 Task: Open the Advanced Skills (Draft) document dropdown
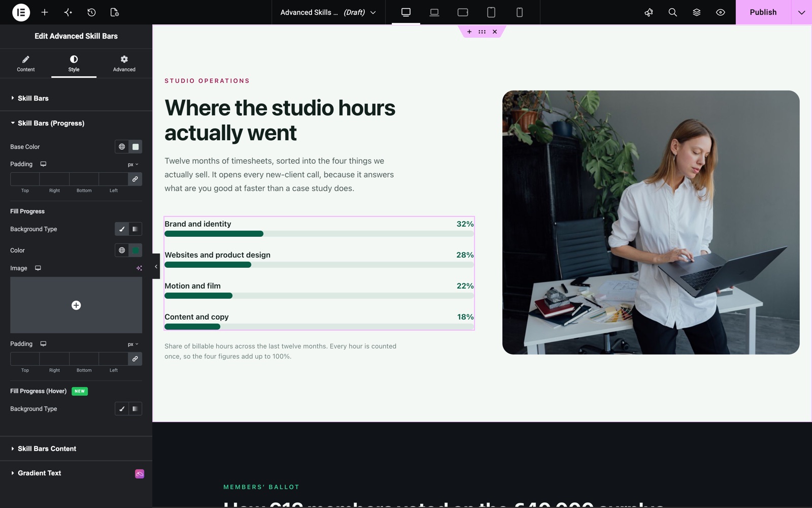pos(328,12)
